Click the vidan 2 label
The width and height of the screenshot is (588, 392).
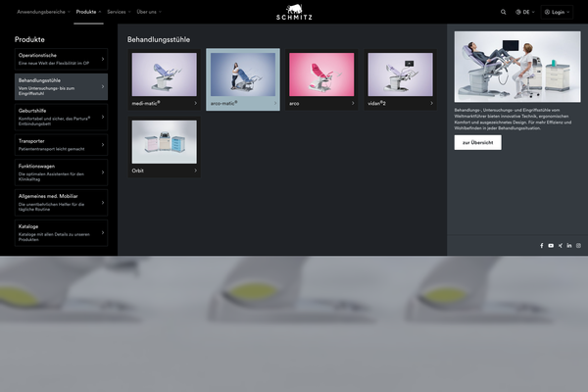(x=376, y=103)
